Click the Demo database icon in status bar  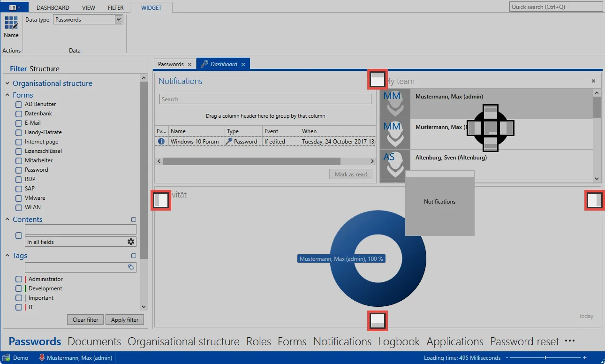pyautogui.click(x=7, y=358)
